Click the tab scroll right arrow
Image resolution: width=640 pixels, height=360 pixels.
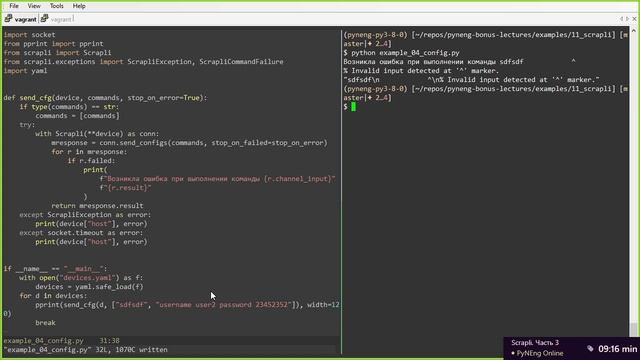pyautogui.click(x=627, y=19)
